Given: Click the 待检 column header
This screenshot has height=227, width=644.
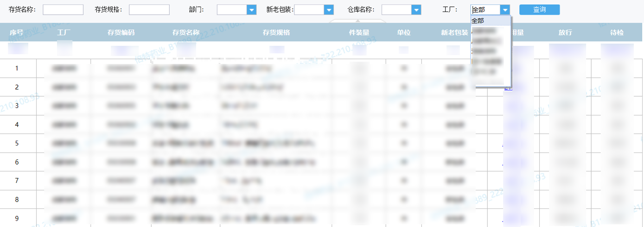Looking at the screenshot, I should click(x=617, y=33).
